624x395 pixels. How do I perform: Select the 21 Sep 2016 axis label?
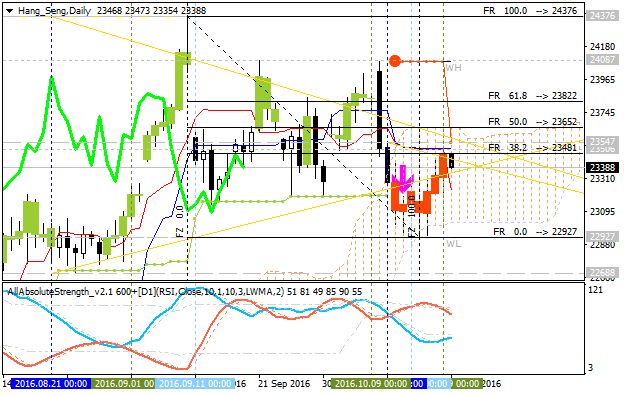click(284, 384)
